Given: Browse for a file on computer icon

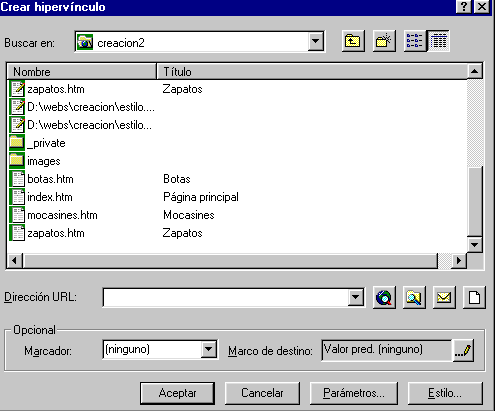Looking at the screenshot, I should pyautogui.click(x=414, y=297).
